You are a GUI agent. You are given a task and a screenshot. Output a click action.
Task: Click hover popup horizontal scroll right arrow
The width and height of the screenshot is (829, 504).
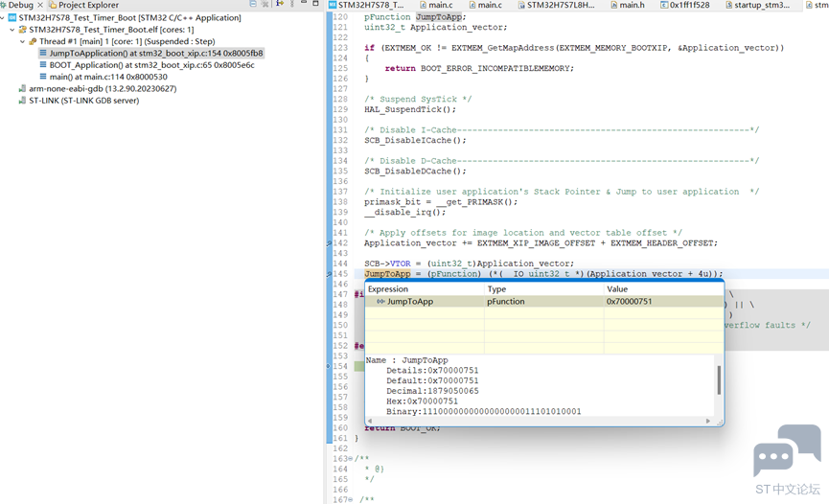708,421
